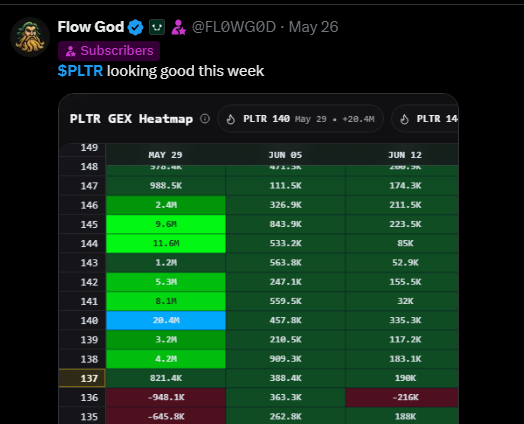Screen dimensions: 524x424
Task: Click the 533.2K cell
Action: tap(285, 244)
